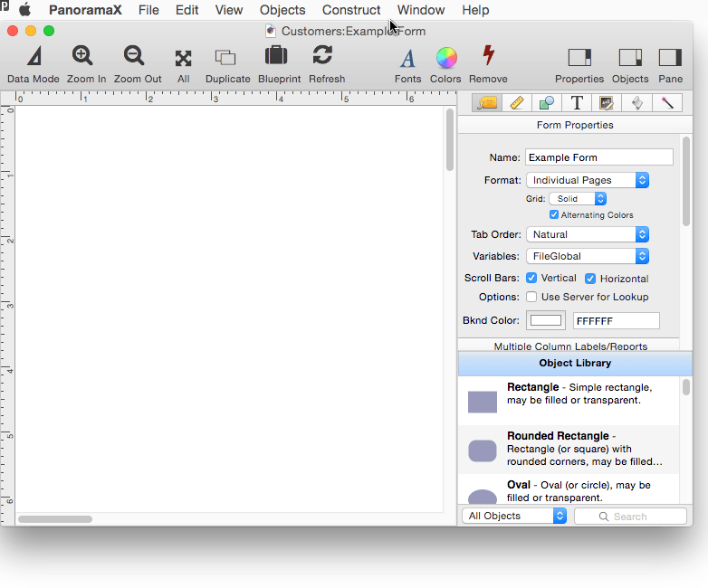Click Multiple Column Labels/Reports section header
The width and height of the screenshot is (708, 588).
pos(570,346)
